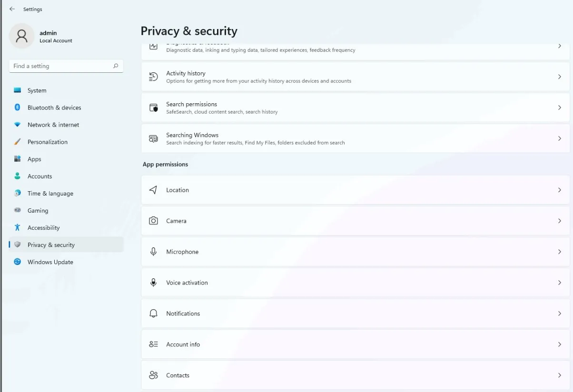Click the Search permissions shield icon
This screenshot has width=573, height=392.
[x=153, y=108]
